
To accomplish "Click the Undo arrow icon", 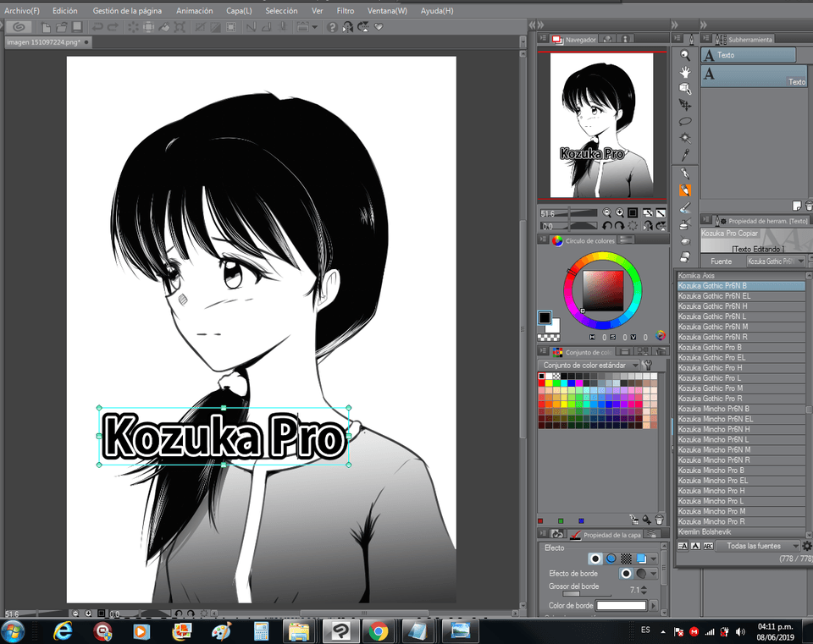I will [97, 27].
